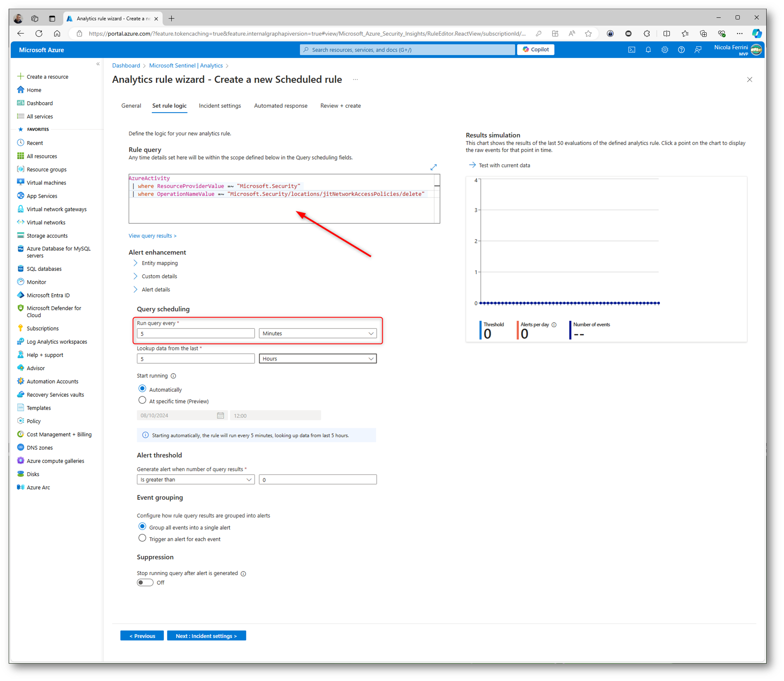Open SQL databases in sidebar
Viewport: 784px width, 681px height.
pyautogui.click(x=44, y=269)
